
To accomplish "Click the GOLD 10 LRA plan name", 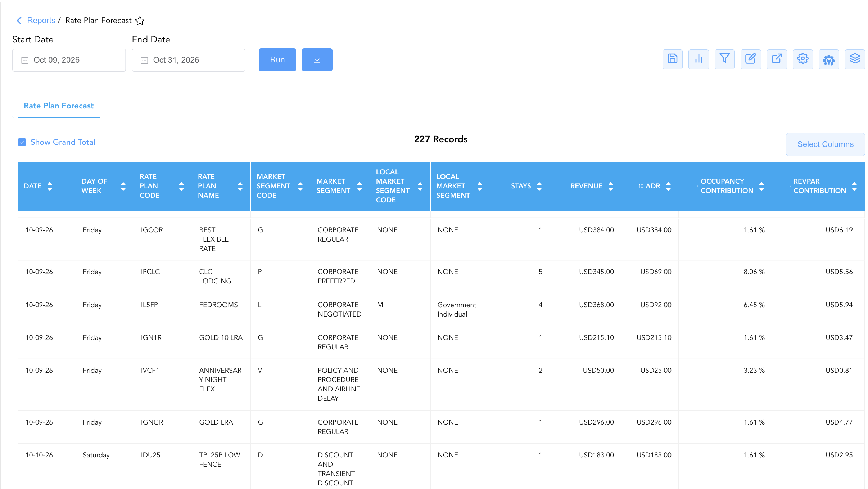I will click(x=221, y=338).
